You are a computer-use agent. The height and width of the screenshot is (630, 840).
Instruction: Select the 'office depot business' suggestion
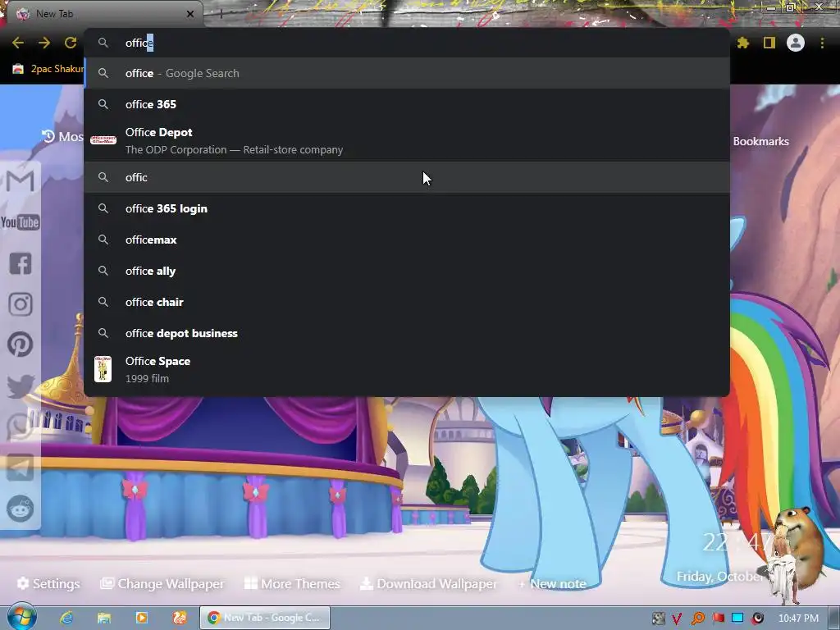click(407, 333)
